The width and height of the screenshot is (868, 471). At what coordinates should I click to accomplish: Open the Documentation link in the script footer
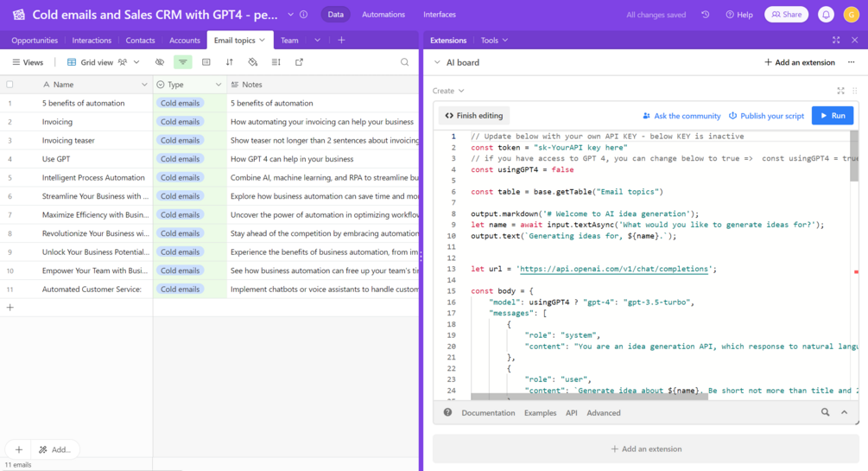488,412
